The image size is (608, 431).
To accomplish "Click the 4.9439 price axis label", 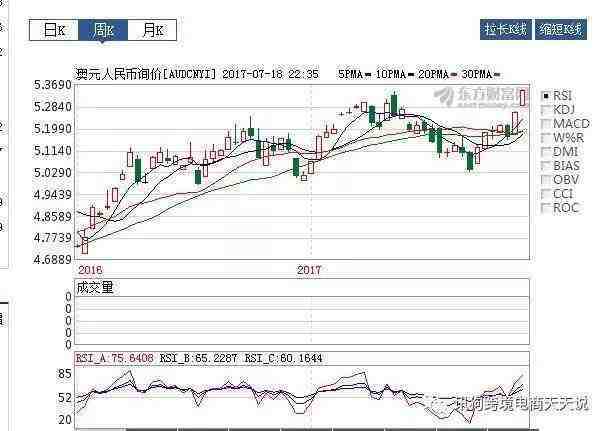I will pos(53,194).
